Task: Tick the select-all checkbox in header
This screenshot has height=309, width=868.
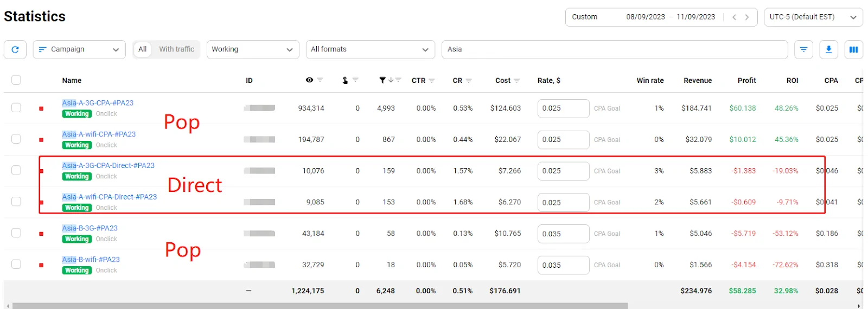Action: [16, 80]
